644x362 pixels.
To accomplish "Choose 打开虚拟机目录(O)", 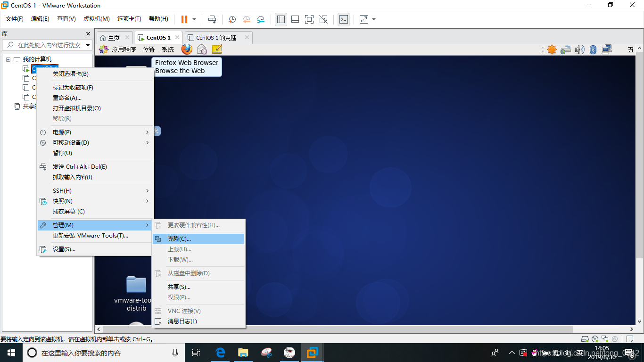I will [x=95, y=108].
